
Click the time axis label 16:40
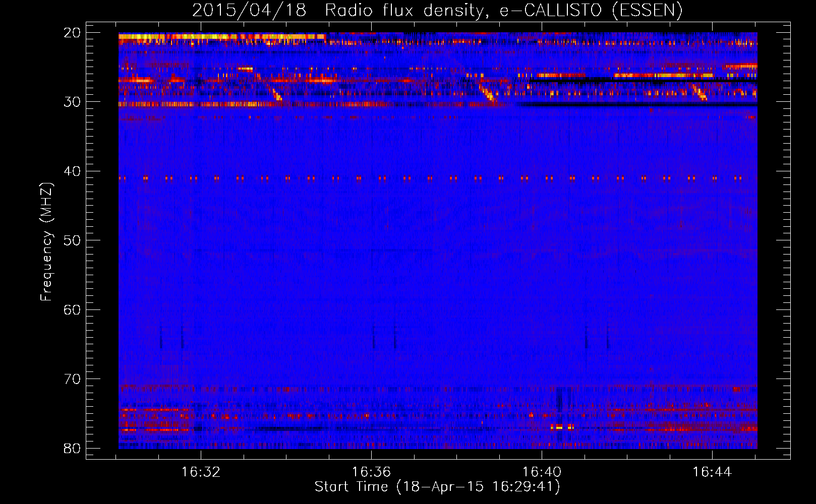point(542,472)
